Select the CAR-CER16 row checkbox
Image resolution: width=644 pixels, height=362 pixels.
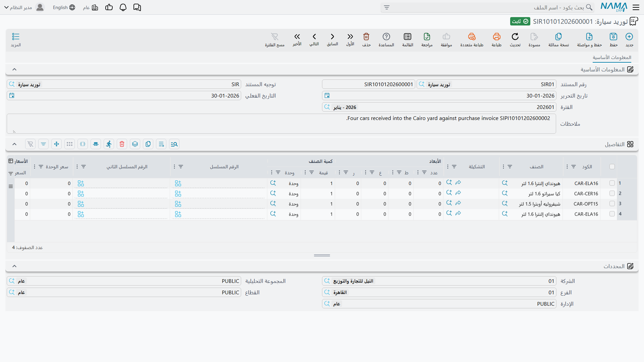612,193
